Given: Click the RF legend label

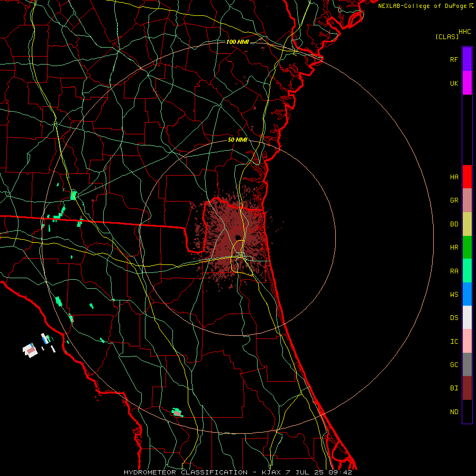Looking at the screenshot, I should [x=454, y=59].
